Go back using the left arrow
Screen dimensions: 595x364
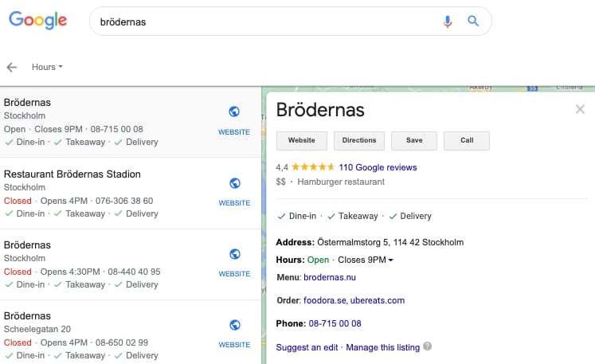[x=12, y=67]
